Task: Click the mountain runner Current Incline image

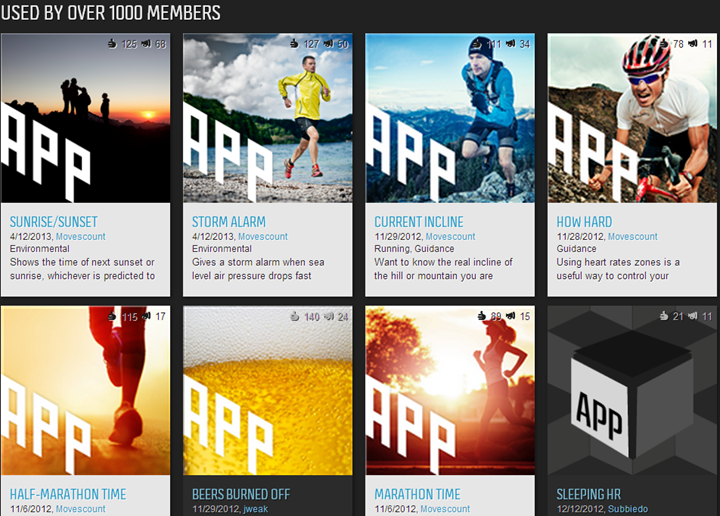Action: tap(450, 118)
